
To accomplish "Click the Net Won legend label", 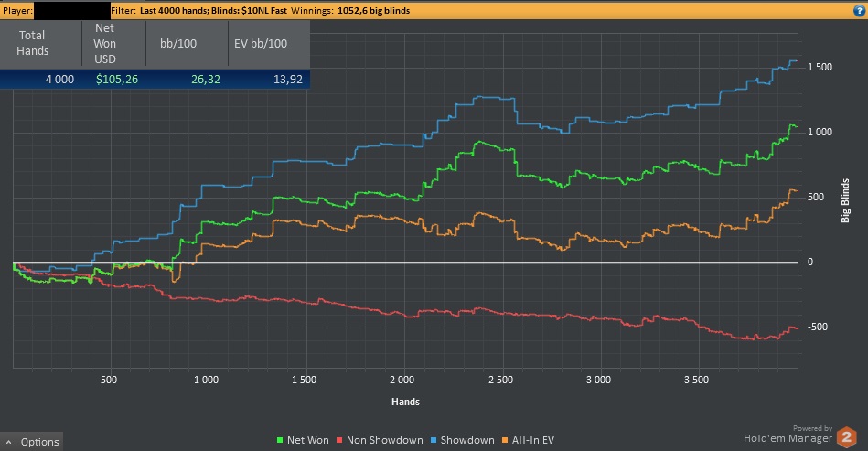I will (x=308, y=441).
